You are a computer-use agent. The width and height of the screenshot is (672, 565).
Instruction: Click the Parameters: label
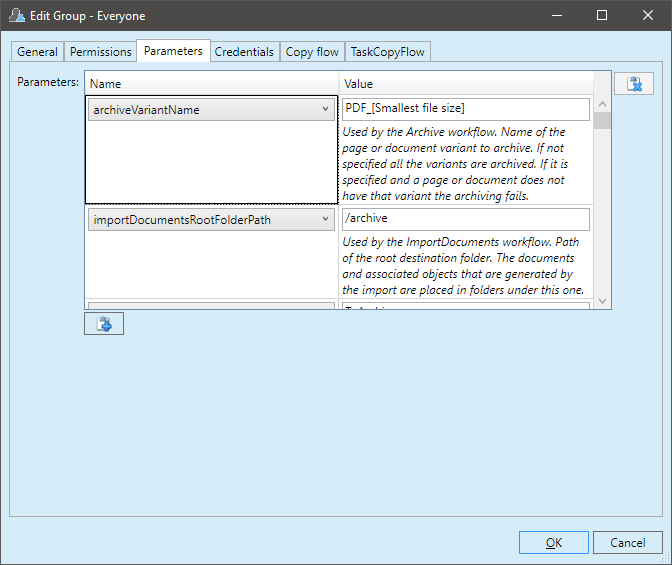(x=48, y=82)
